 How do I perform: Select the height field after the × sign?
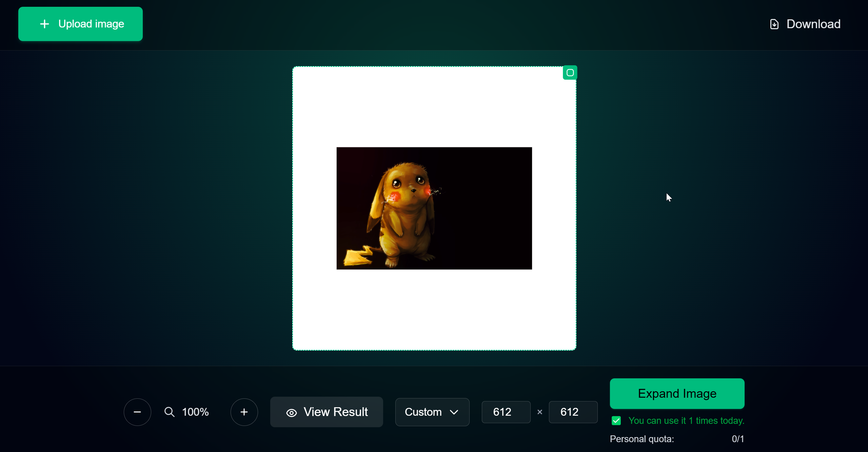pos(573,412)
